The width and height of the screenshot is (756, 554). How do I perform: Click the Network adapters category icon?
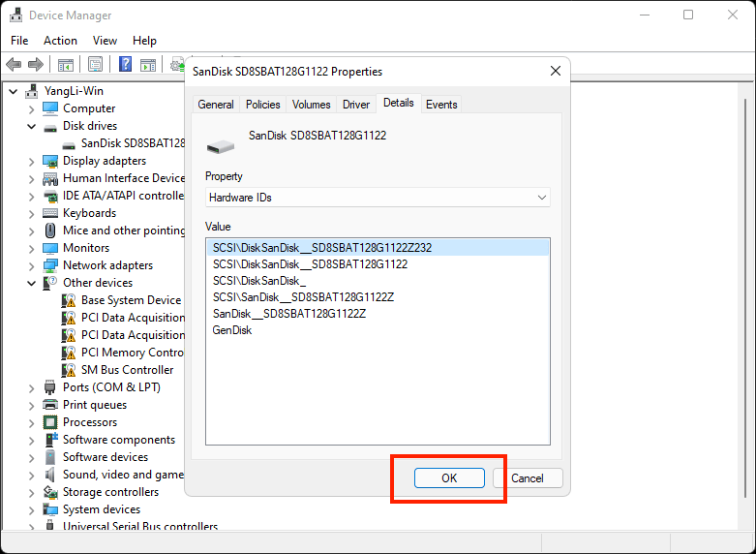pos(50,265)
